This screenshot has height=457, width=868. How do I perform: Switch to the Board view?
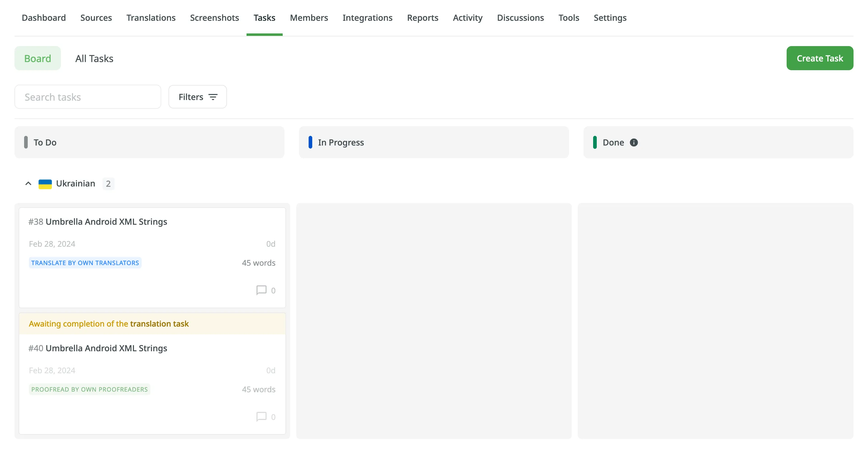pyautogui.click(x=37, y=59)
